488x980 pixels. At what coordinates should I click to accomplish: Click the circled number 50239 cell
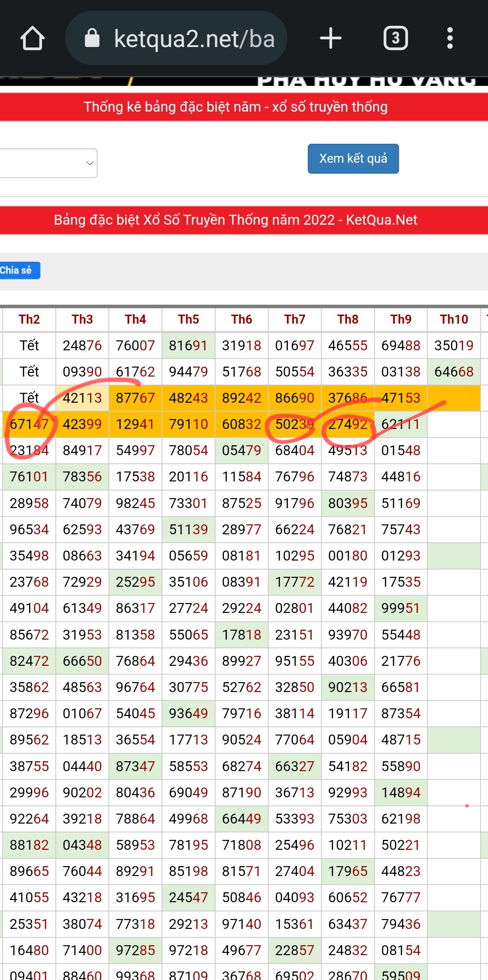point(294,424)
